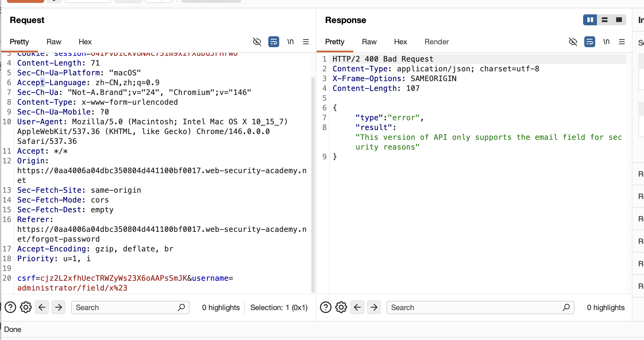Toggle hidden characters eye icon in Response

573,42
